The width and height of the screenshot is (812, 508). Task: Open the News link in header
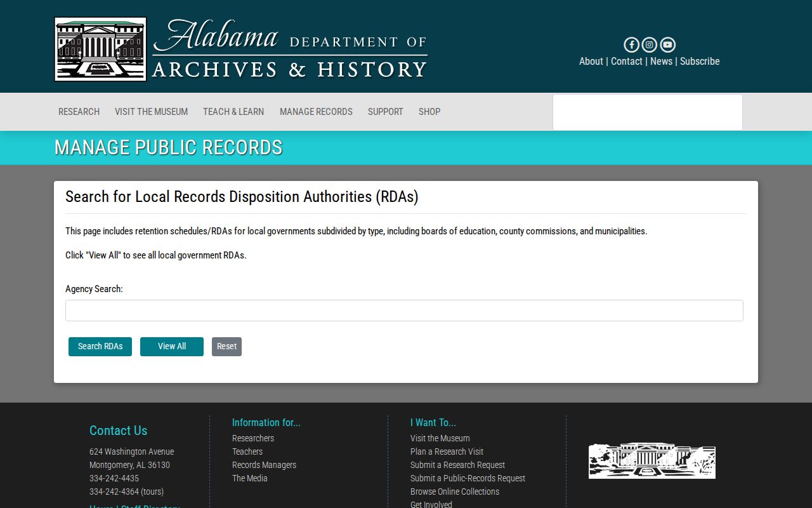coord(661,62)
